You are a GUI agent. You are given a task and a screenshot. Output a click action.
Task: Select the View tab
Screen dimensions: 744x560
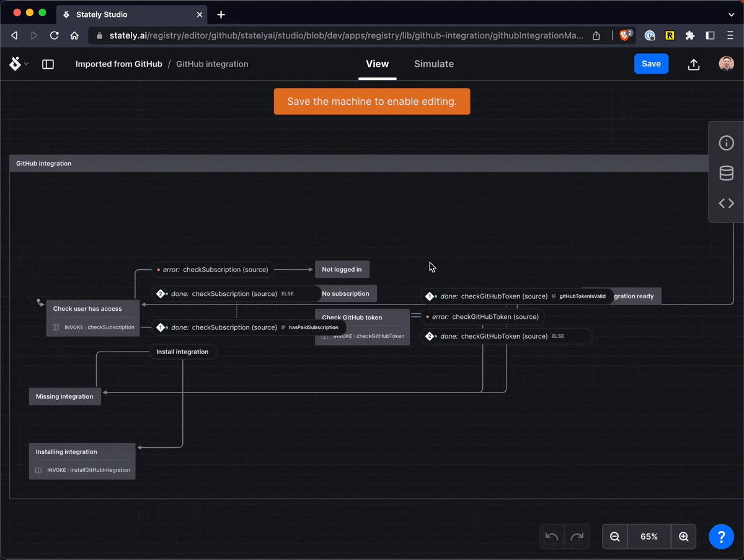click(x=377, y=64)
